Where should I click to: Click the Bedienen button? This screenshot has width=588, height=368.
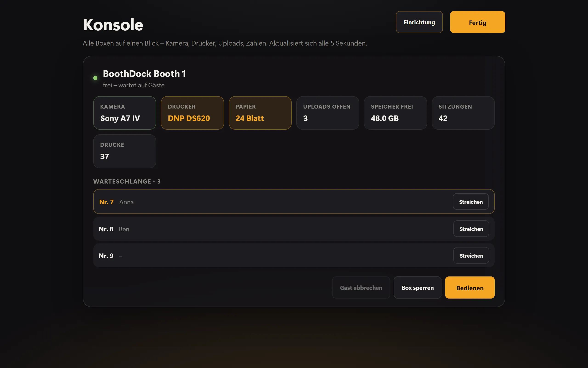pyautogui.click(x=470, y=287)
